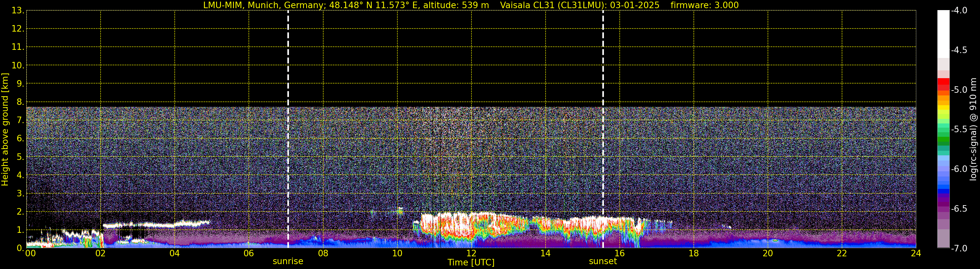This screenshot has height=269, width=980.
Task: Click the 5 km height tick label
Action: point(20,157)
